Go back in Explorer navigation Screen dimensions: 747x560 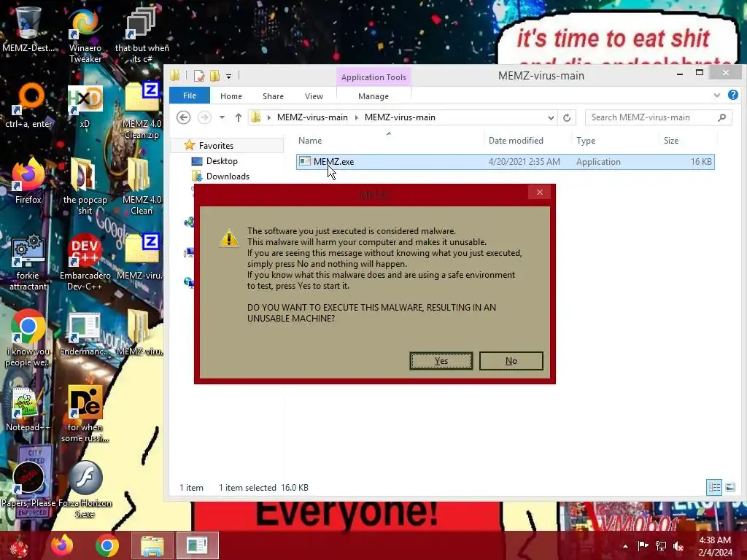(x=183, y=117)
